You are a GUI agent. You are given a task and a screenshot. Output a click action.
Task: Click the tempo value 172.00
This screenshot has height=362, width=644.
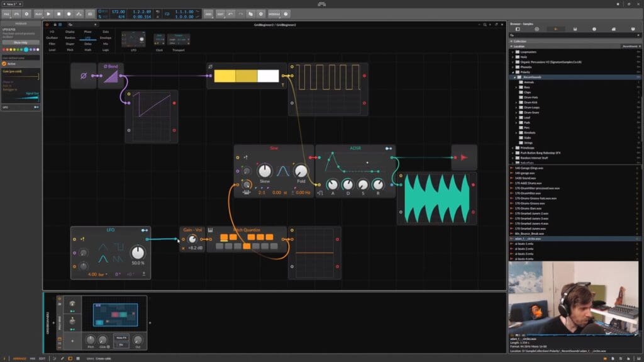(x=118, y=12)
